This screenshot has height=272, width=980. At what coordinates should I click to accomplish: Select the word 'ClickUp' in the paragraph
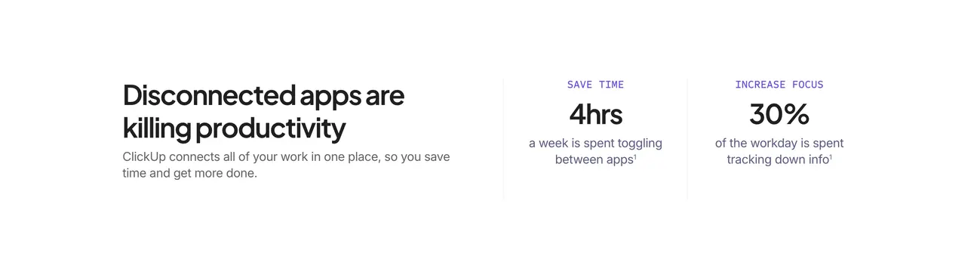[x=144, y=157]
